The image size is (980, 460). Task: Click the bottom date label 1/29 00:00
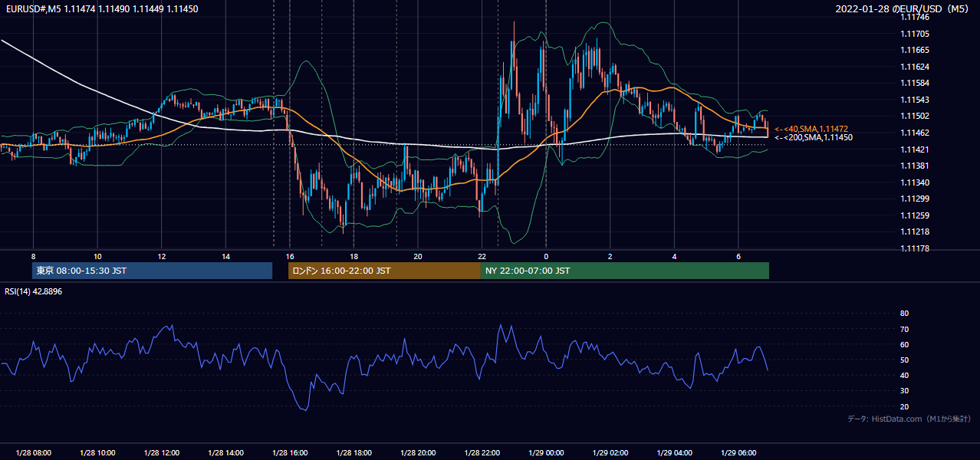[x=546, y=453]
